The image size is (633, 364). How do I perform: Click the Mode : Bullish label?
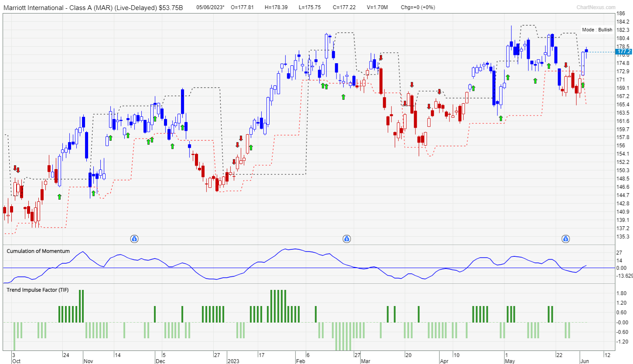click(x=597, y=30)
